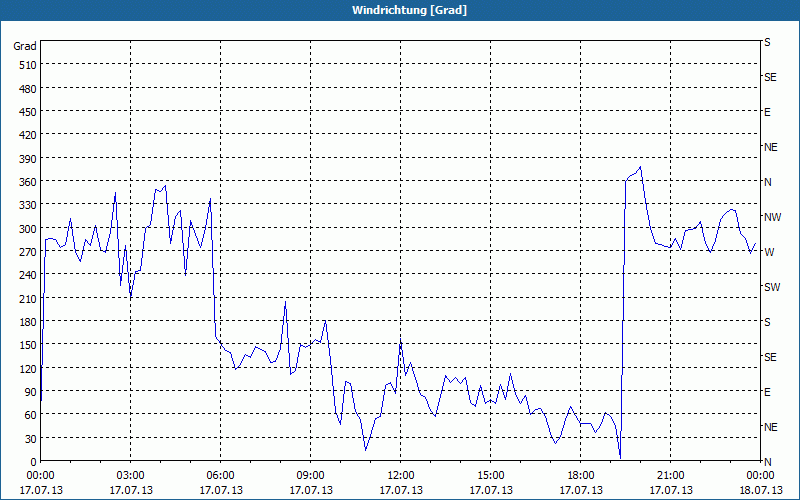Image resolution: width=800 pixels, height=500 pixels.
Task: Select the 120 y-axis value
Action: (x=28, y=369)
